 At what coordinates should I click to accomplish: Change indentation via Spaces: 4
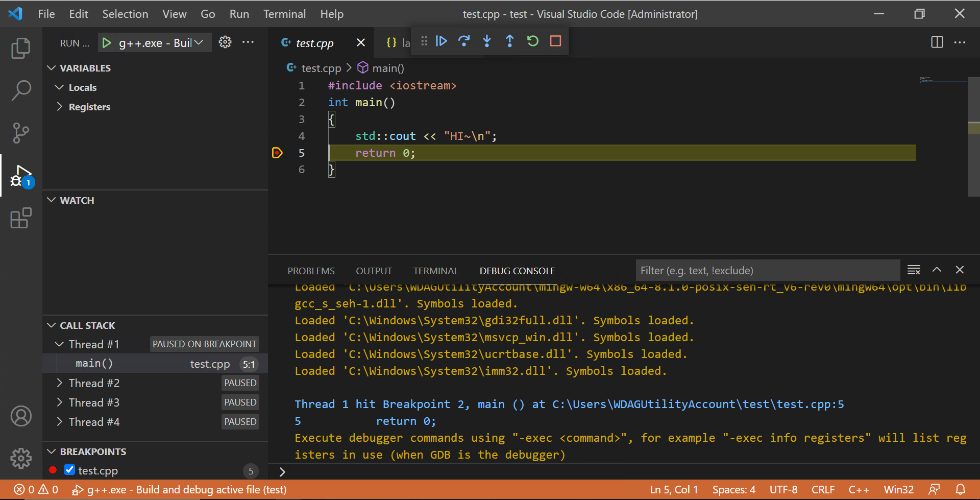pyautogui.click(x=733, y=489)
